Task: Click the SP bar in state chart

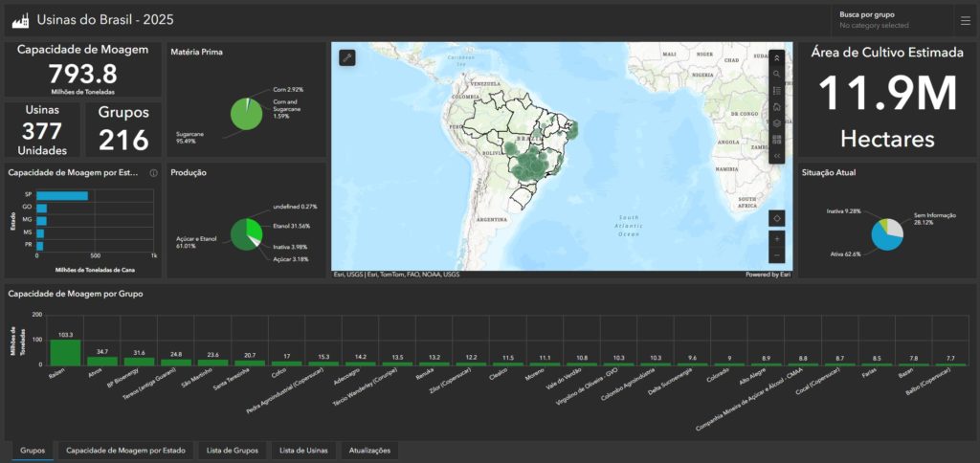Action: coord(62,195)
